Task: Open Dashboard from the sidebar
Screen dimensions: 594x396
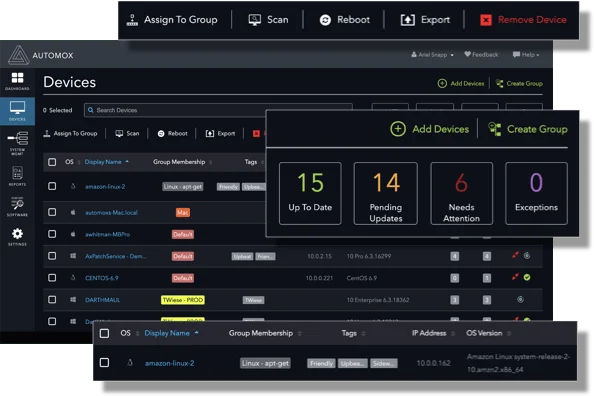Action: click(17, 81)
